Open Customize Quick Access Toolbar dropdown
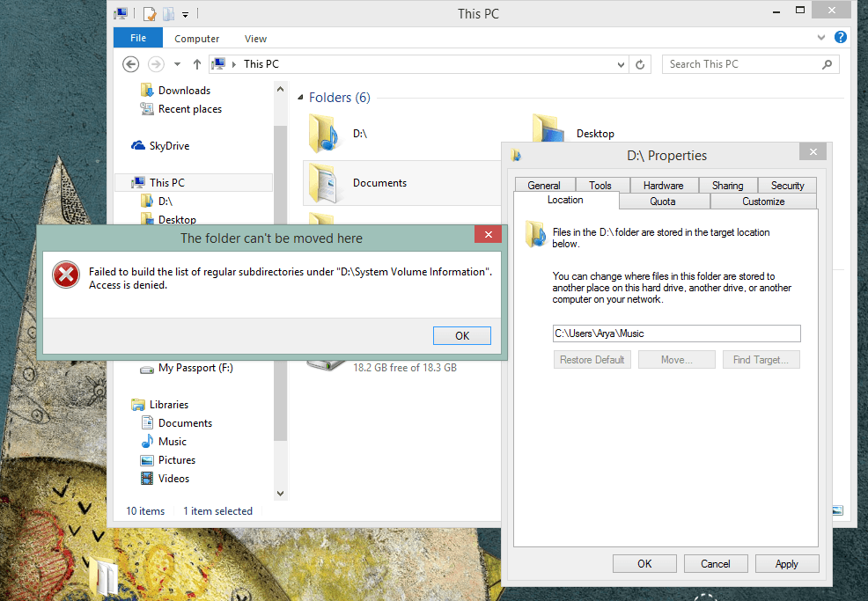Screen dimensions: 868x601 coord(185,15)
